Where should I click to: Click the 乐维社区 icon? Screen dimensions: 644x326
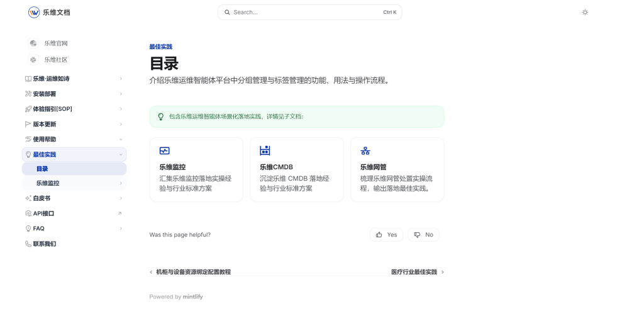coord(33,60)
